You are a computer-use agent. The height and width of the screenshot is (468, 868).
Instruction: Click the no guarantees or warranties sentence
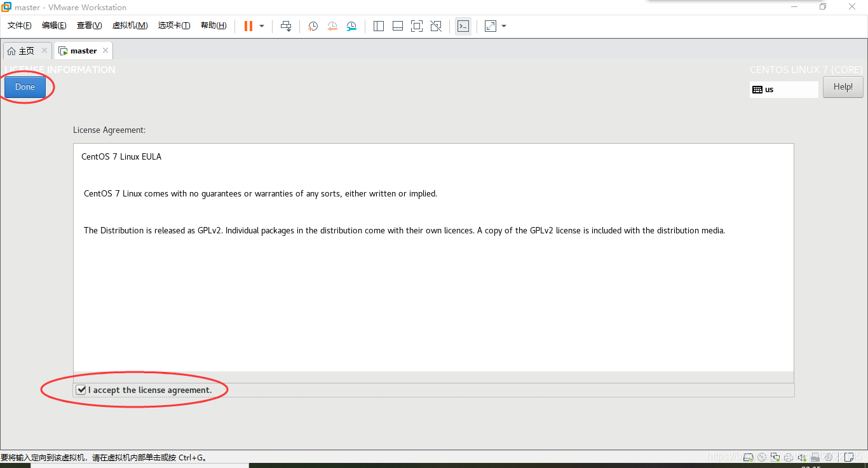261,193
